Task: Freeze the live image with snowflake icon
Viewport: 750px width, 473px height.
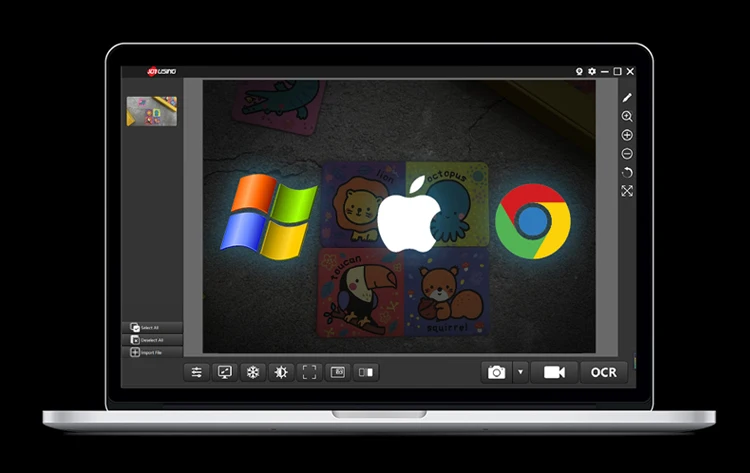Action: point(253,372)
